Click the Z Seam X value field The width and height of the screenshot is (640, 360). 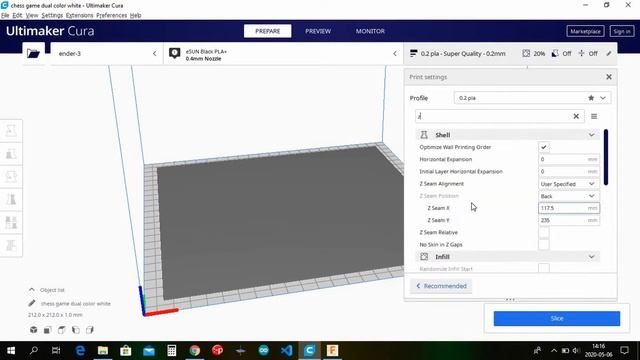point(569,208)
